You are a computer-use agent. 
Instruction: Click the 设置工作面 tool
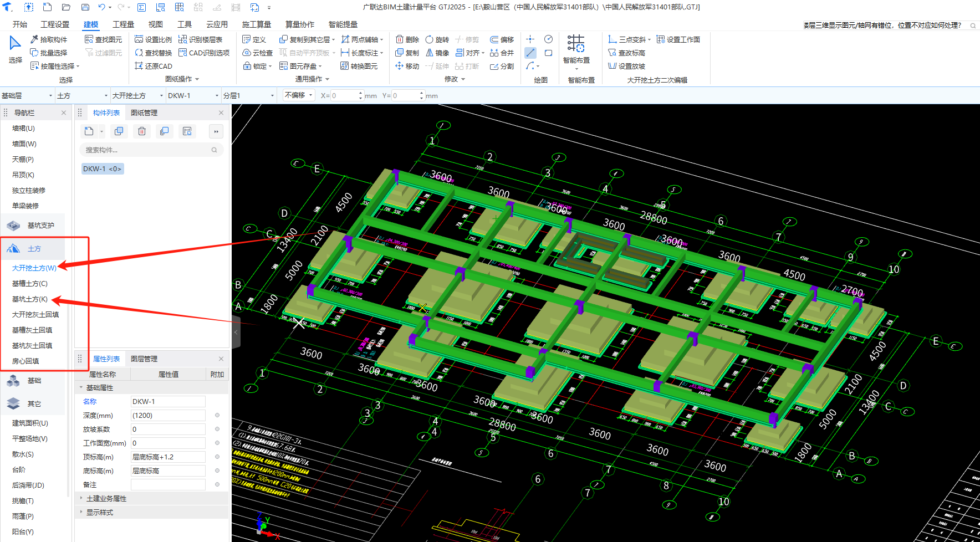(678, 39)
